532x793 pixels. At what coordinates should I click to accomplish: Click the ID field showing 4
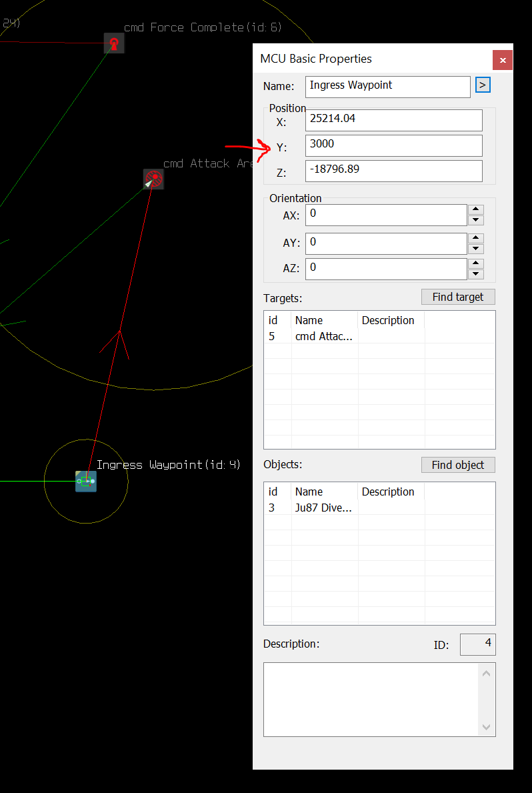click(477, 644)
